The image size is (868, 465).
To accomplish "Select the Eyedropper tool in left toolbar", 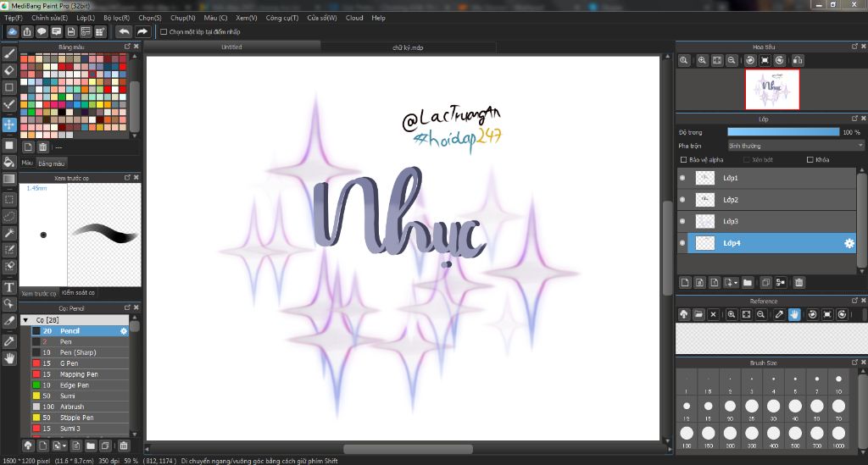I will (9, 341).
